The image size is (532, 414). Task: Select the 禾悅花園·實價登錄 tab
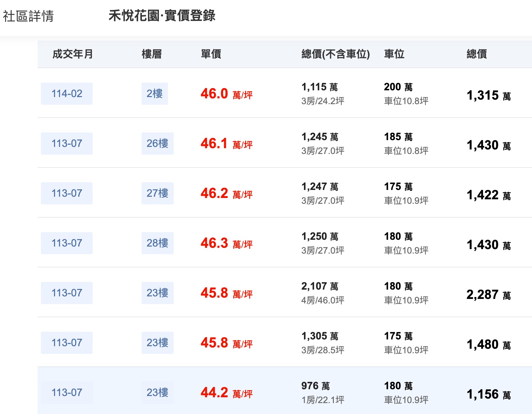(x=162, y=15)
